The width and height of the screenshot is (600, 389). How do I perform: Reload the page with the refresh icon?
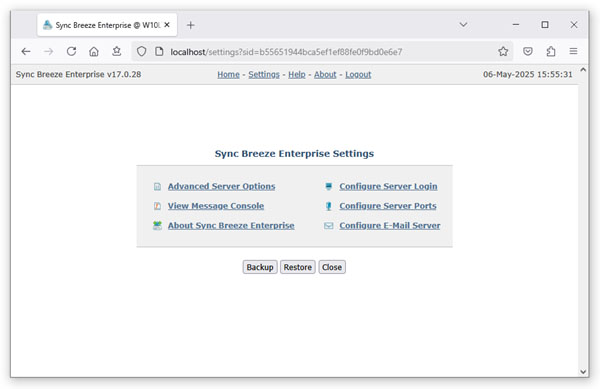click(x=71, y=51)
